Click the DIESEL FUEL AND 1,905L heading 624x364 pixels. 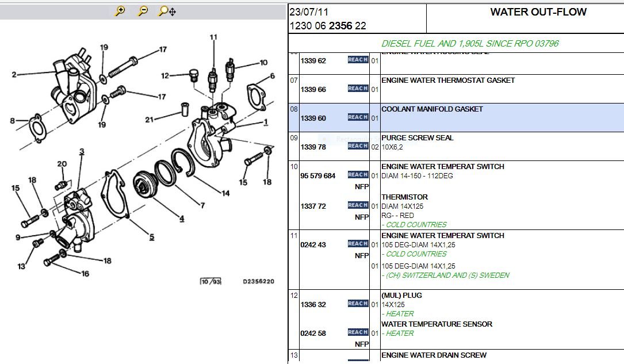[470, 43]
